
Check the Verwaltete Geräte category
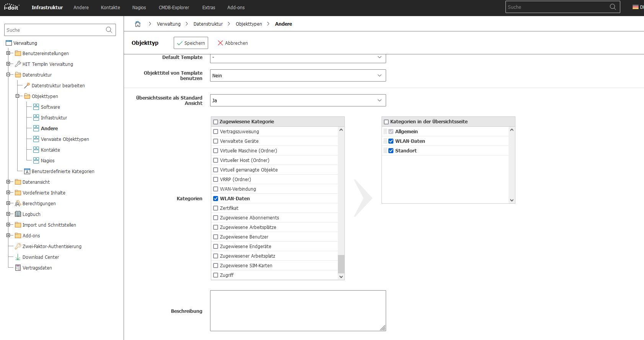pos(215,141)
